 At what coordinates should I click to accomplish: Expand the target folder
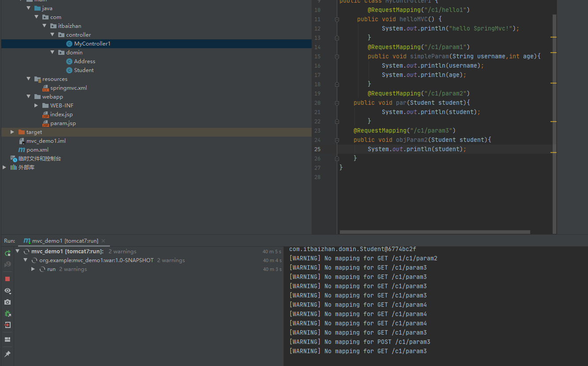pyautogui.click(x=12, y=132)
